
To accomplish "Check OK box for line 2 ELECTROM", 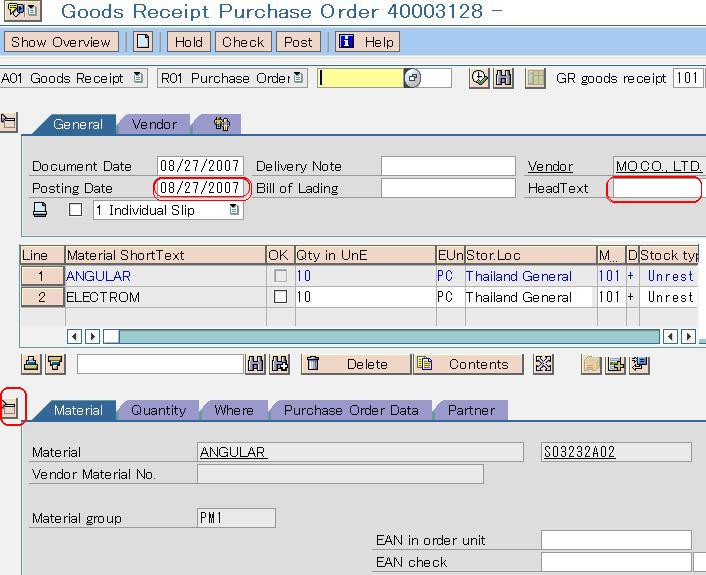I will click(281, 296).
